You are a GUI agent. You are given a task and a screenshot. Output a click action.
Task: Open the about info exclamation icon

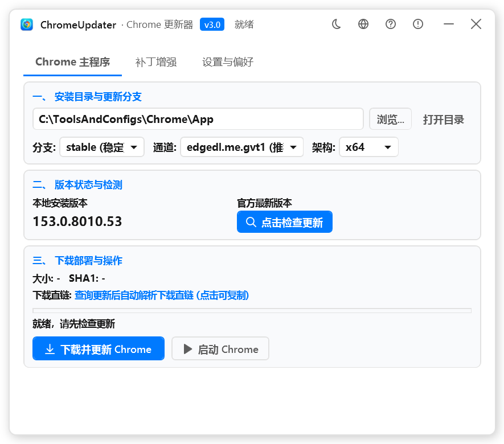[x=418, y=24]
